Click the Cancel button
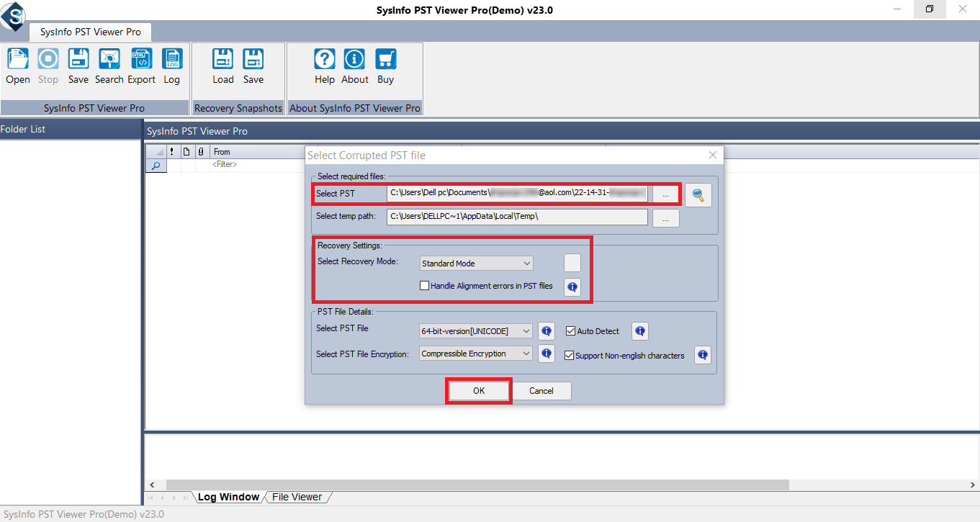980x522 pixels. [x=541, y=391]
